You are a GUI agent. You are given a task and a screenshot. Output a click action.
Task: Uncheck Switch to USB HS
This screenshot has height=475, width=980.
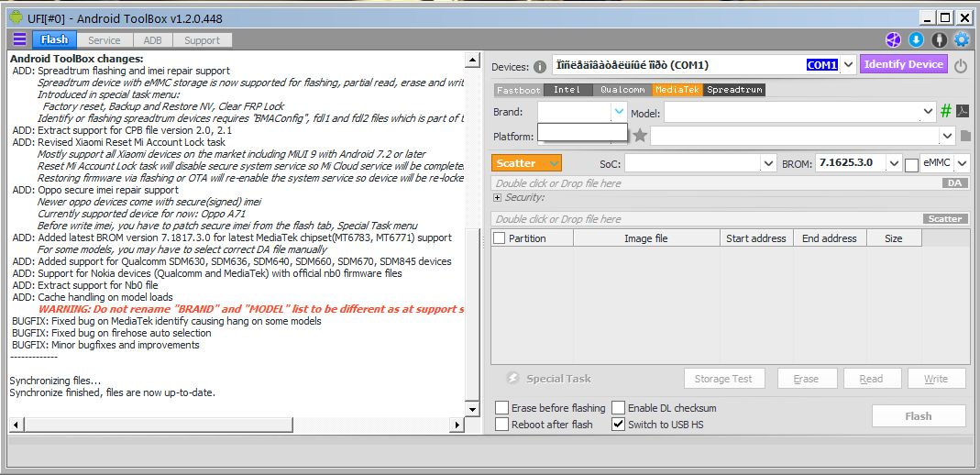click(618, 425)
